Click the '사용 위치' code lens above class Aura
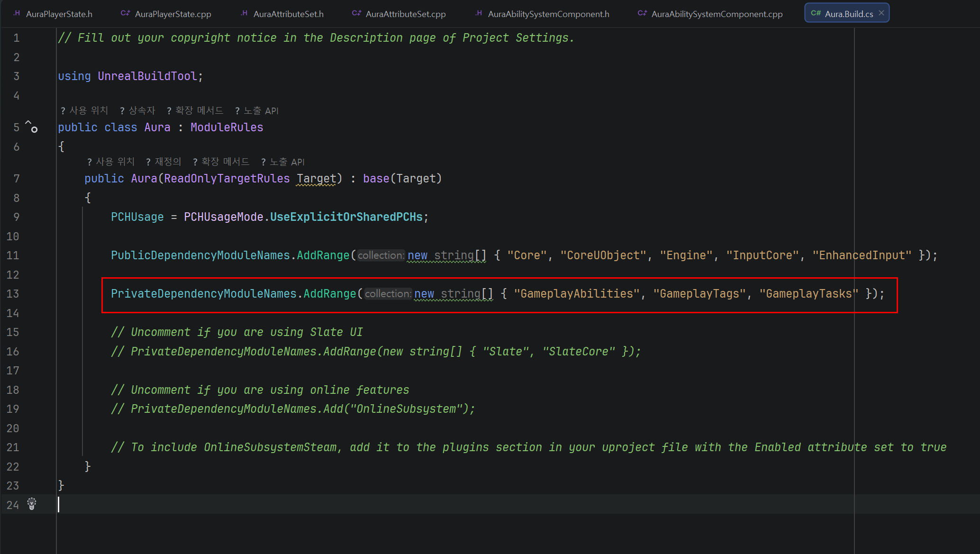The width and height of the screenshot is (980, 554). (x=89, y=110)
